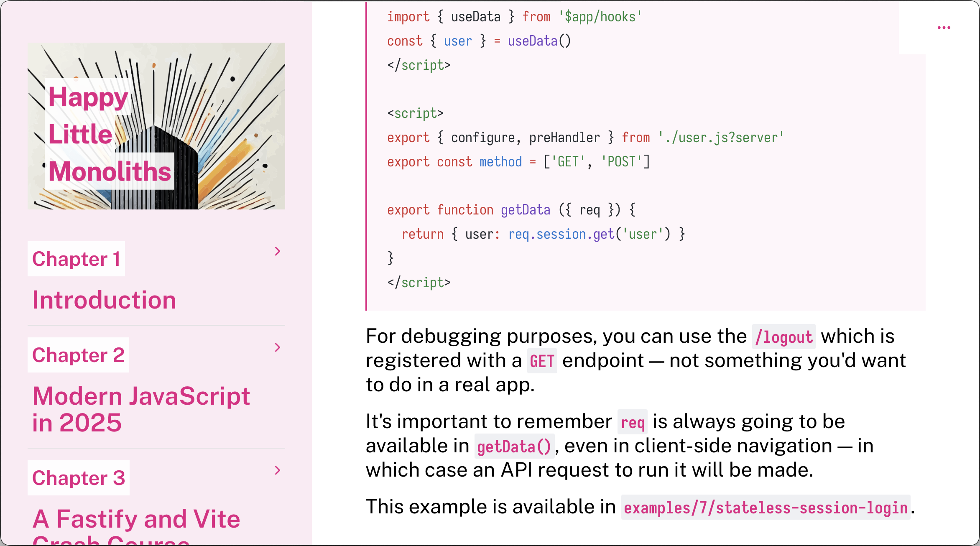Viewport: 980px width, 546px height.
Task: Open Modern JavaScript in 2025 chapter
Action: pyautogui.click(x=141, y=409)
